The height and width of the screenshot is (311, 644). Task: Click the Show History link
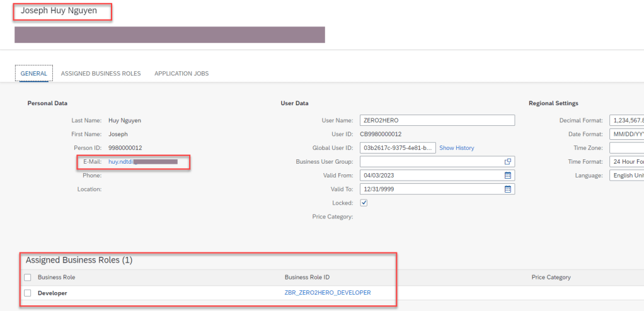[456, 148]
